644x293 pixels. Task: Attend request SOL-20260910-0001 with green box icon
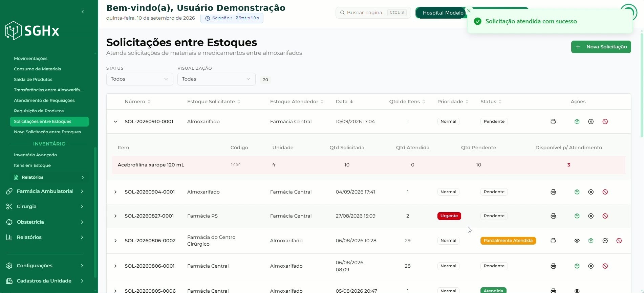pyautogui.click(x=577, y=121)
